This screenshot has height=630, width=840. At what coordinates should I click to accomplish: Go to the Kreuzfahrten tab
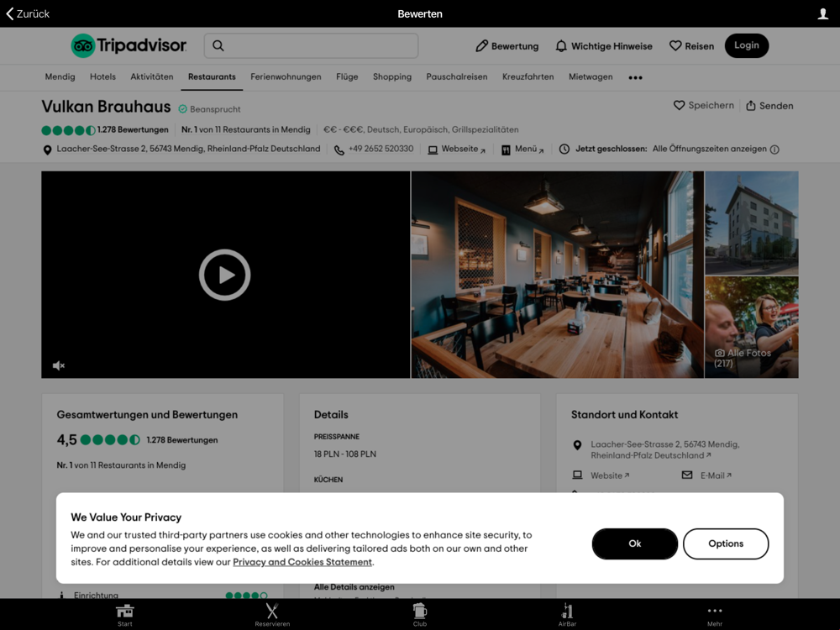(x=528, y=76)
